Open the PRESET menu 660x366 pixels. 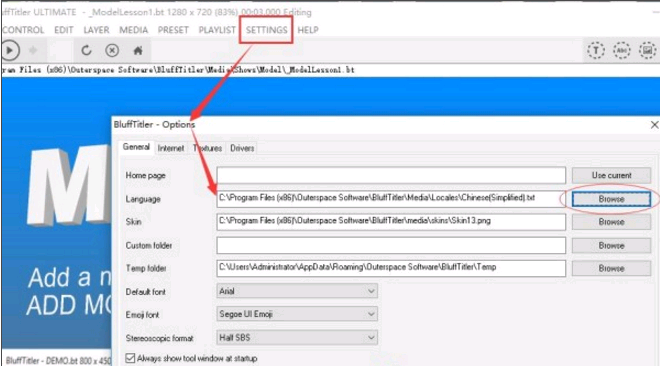173,30
